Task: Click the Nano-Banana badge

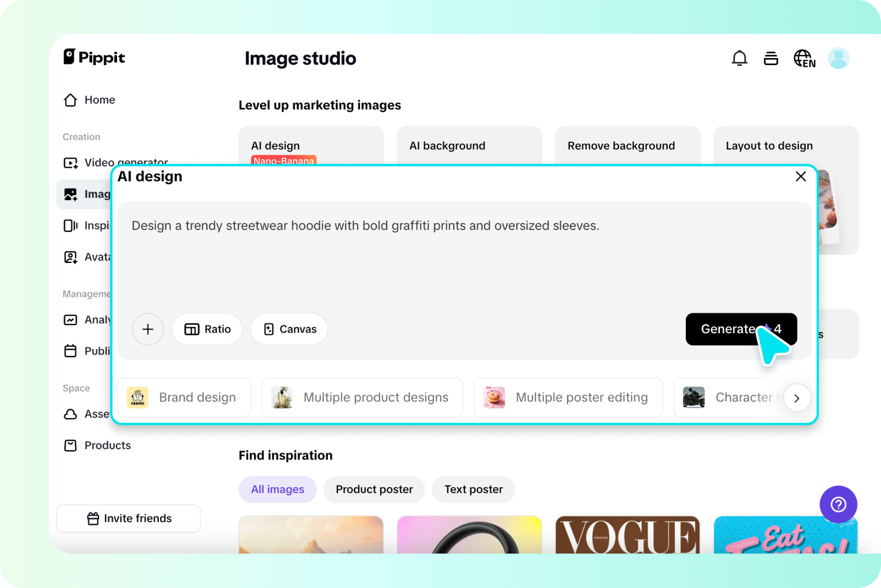Action: [x=284, y=160]
